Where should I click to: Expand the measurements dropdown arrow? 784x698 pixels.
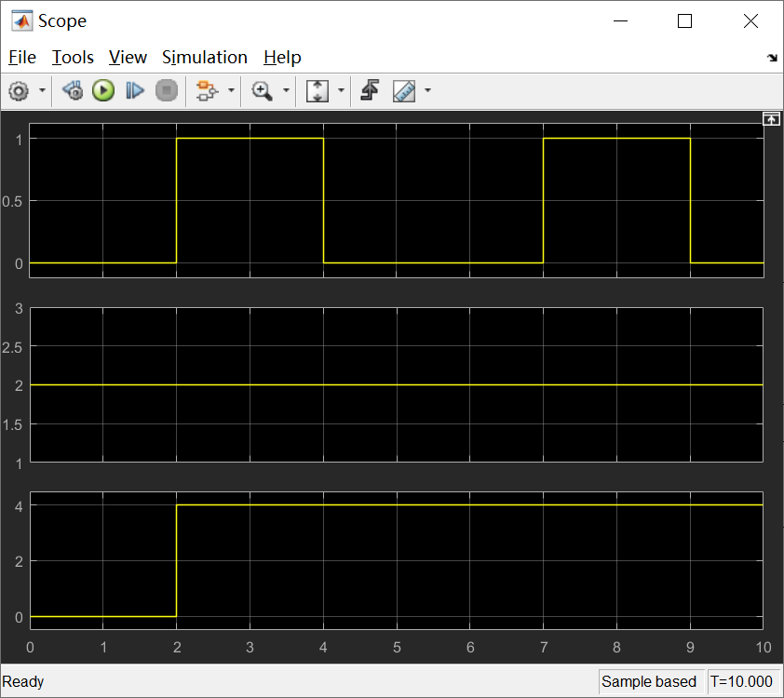point(427,91)
